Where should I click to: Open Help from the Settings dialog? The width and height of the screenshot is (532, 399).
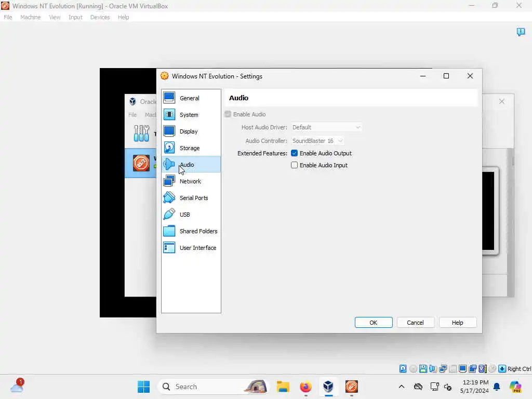click(x=457, y=323)
